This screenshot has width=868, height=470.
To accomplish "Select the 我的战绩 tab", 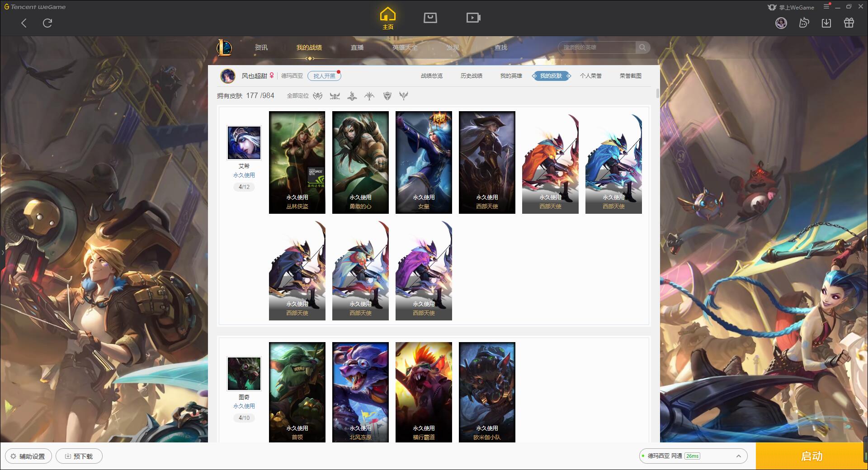I will click(x=309, y=47).
